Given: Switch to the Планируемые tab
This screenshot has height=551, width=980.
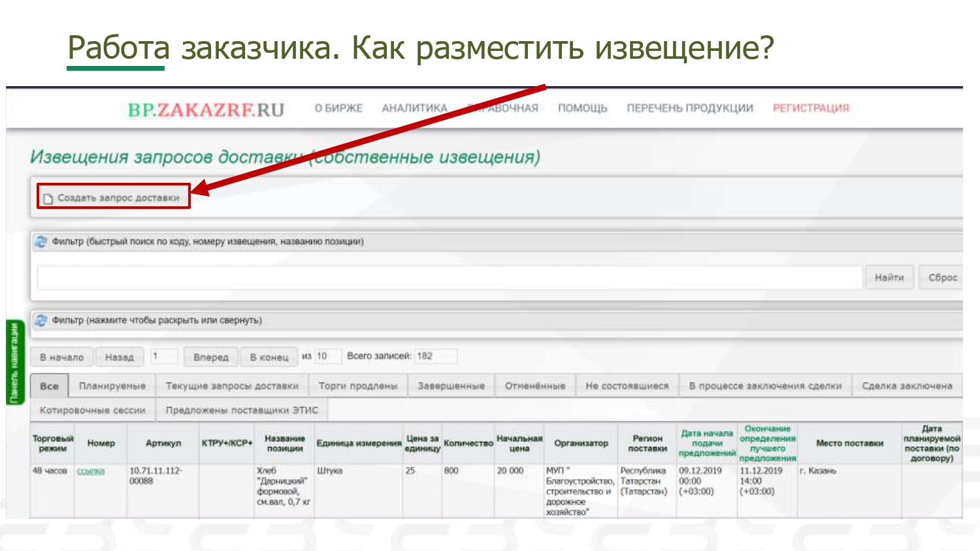Looking at the screenshot, I should pos(112,386).
